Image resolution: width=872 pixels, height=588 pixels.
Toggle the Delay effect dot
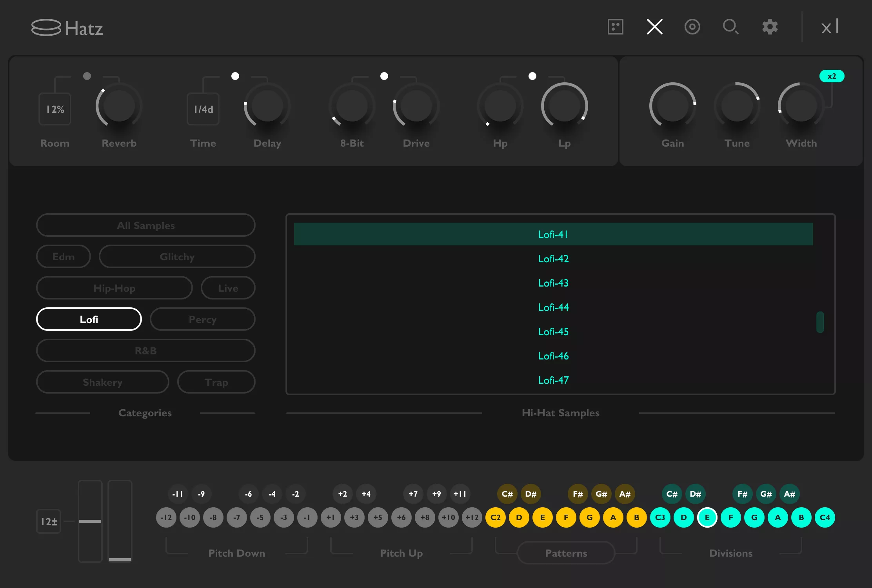coord(236,76)
